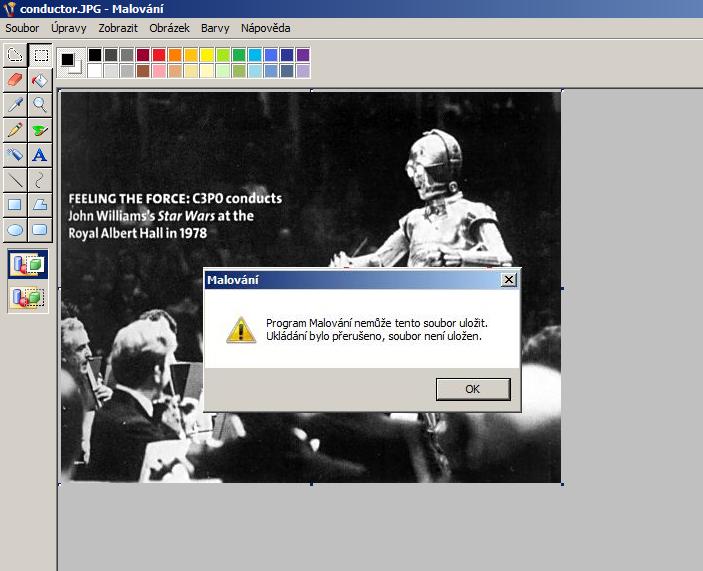Click the 'conductor.JPG - Malování' window title
This screenshot has height=571, width=703.
pyautogui.click(x=92, y=9)
